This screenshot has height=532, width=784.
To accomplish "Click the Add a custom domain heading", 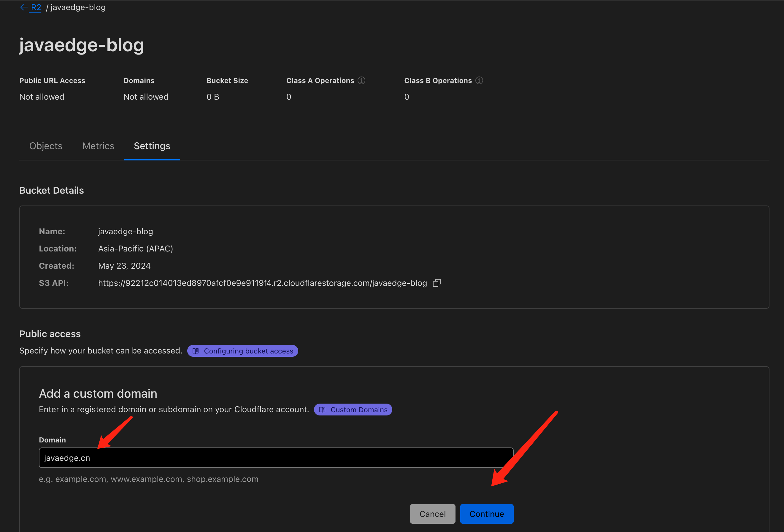I will pos(98,394).
